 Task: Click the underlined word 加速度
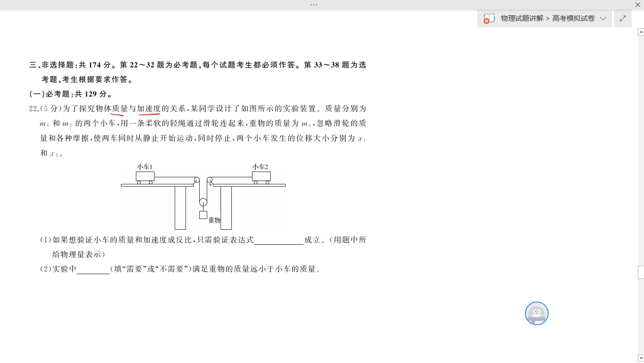point(149,109)
